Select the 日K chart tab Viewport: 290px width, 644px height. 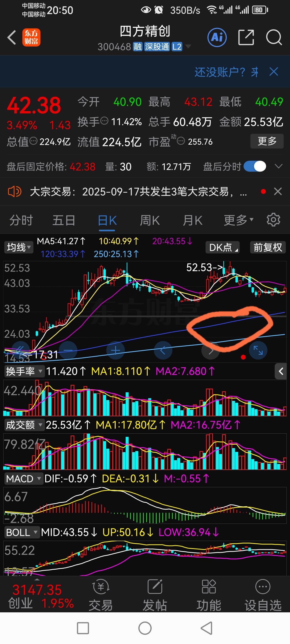107,221
